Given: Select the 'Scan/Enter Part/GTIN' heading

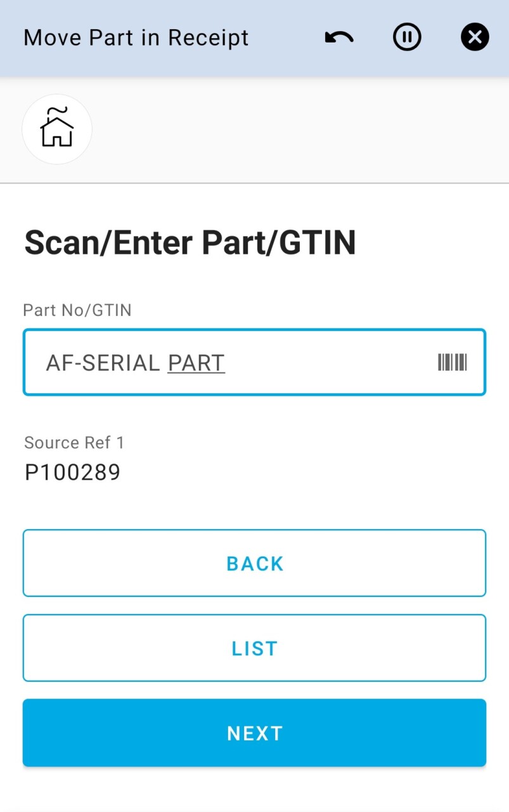Looking at the screenshot, I should point(190,243).
